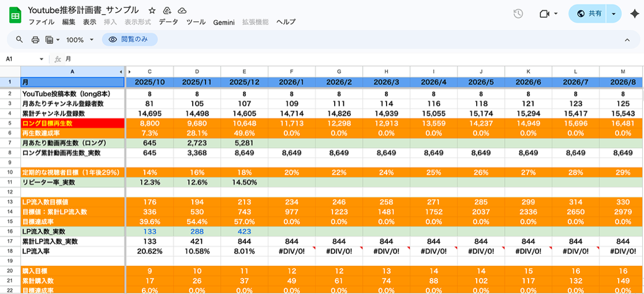This screenshot has width=644, height=294.
Task: Open the share button's dropdown arrow
Action: [613, 13]
